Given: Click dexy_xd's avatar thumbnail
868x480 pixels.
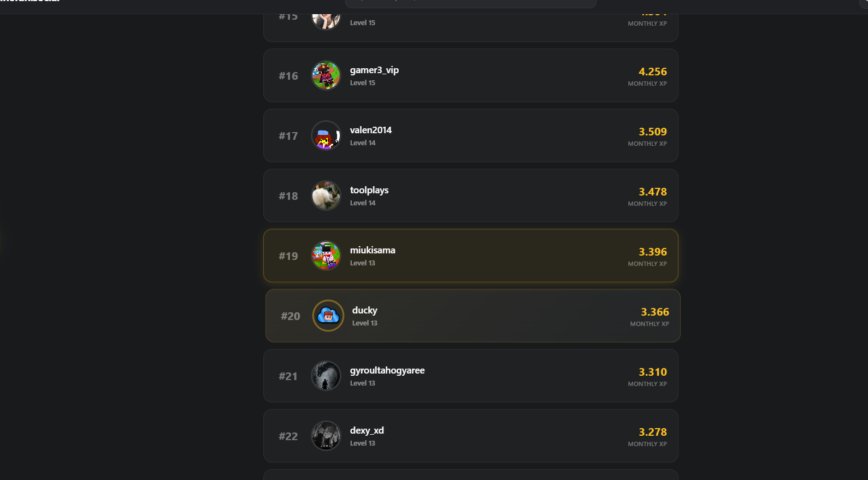Looking at the screenshot, I should 326,436.
